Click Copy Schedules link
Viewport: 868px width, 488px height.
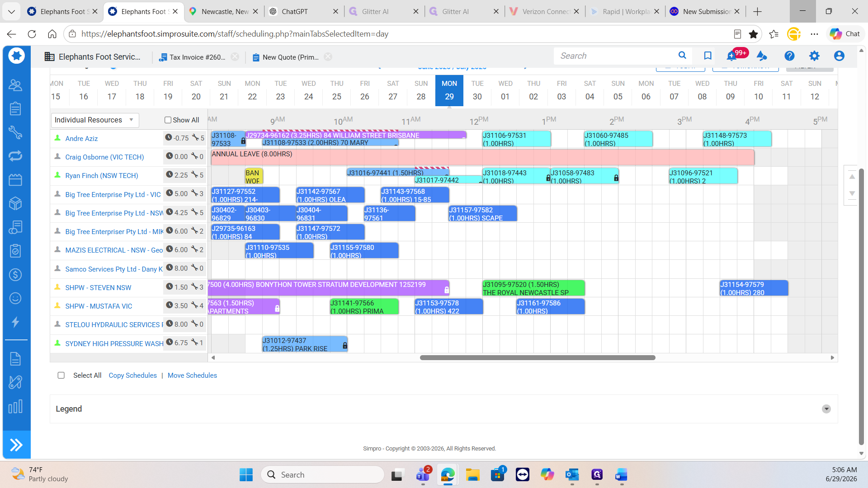[132, 375]
